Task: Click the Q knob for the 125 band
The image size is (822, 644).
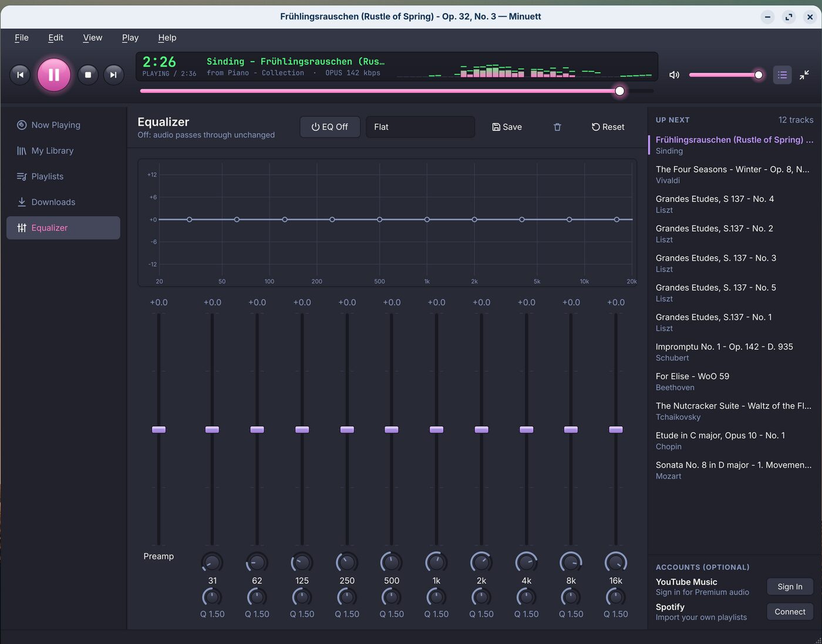Action: coord(302,597)
